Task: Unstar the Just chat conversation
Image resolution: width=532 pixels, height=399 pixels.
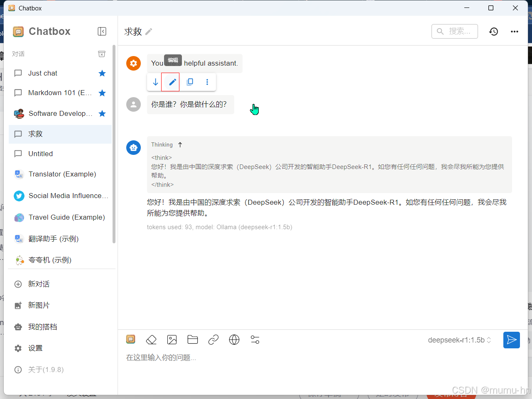Action: 102,73
